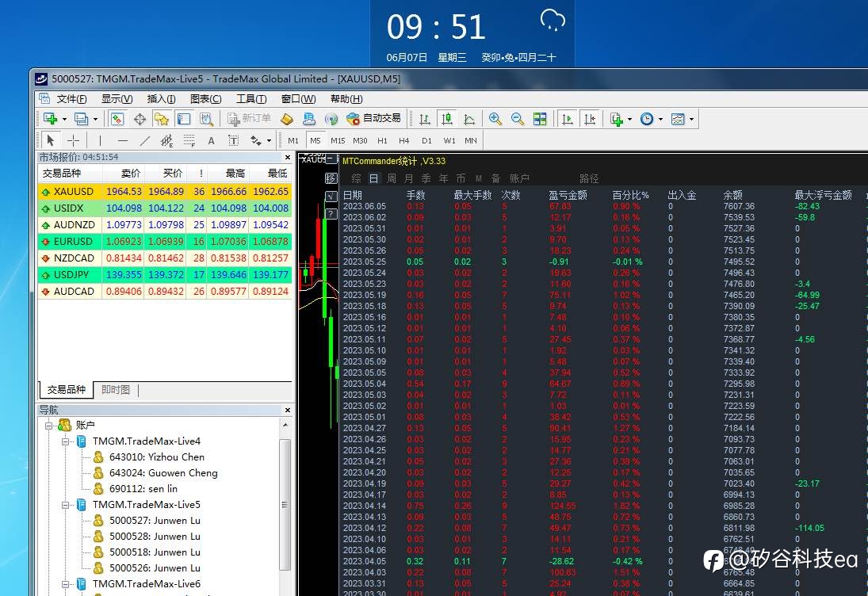Switch to W1 timeframe

coord(449,140)
